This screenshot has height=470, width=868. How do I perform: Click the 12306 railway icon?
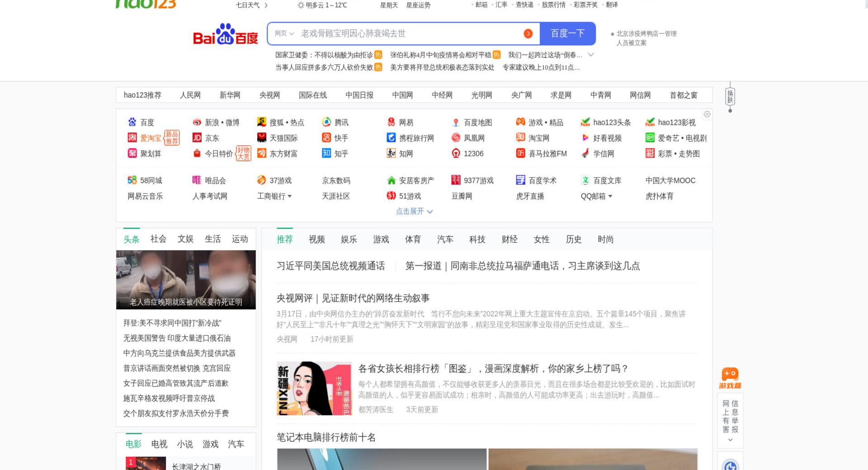click(456, 153)
